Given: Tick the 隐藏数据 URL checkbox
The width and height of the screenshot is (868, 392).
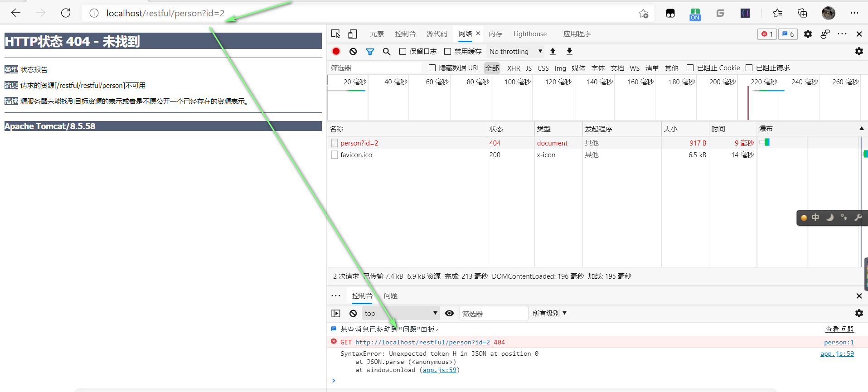Looking at the screenshot, I should (432, 68).
